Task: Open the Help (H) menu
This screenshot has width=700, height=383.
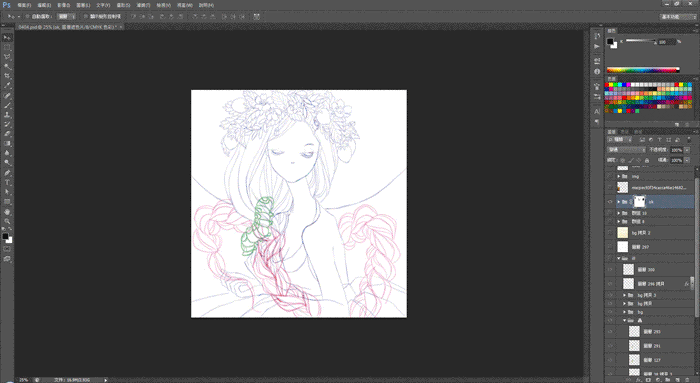Action: tap(206, 5)
